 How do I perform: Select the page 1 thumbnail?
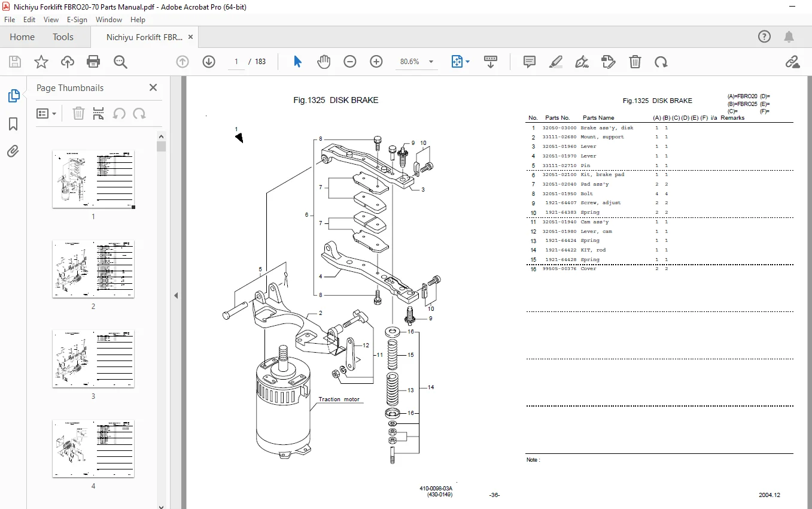coord(93,179)
